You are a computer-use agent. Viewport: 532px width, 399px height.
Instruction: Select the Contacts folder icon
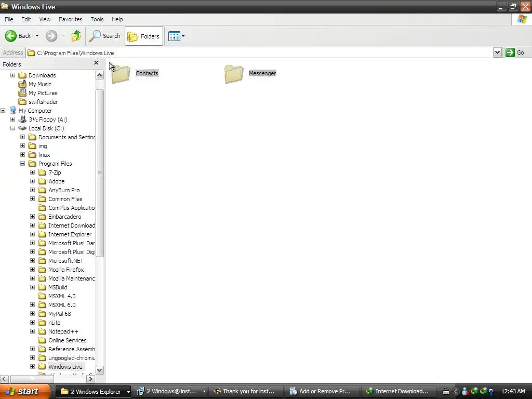click(121, 74)
